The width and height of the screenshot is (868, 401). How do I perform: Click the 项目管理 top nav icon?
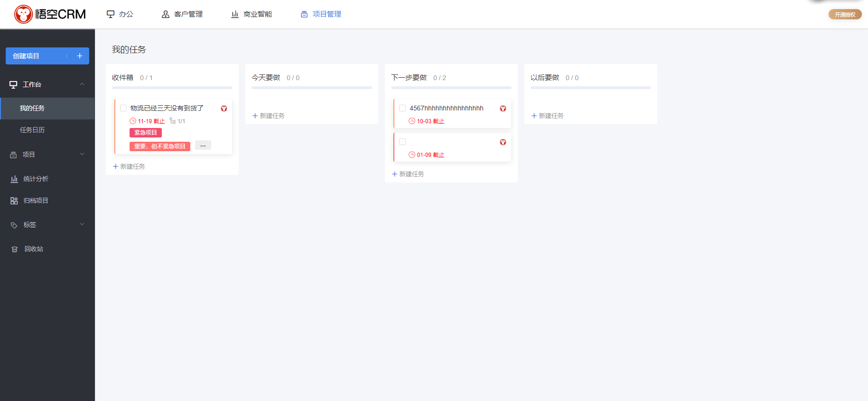point(304,14)
